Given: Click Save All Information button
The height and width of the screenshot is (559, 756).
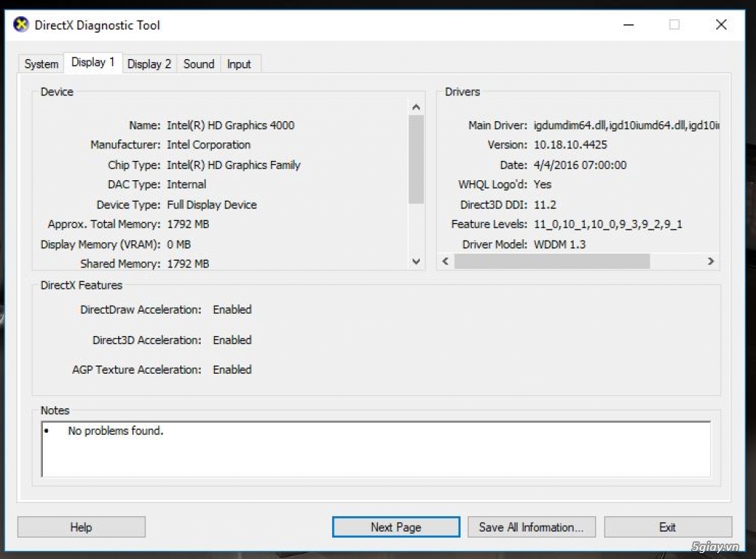Looking at the screenshot, I should (x=532, y=527).
